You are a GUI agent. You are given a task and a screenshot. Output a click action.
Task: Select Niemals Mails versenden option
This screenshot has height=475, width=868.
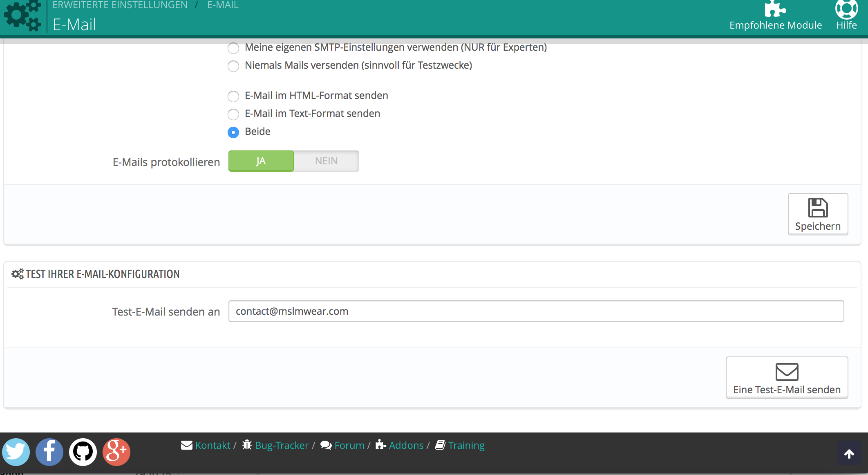pyautogui.click(x=233, y=66)
